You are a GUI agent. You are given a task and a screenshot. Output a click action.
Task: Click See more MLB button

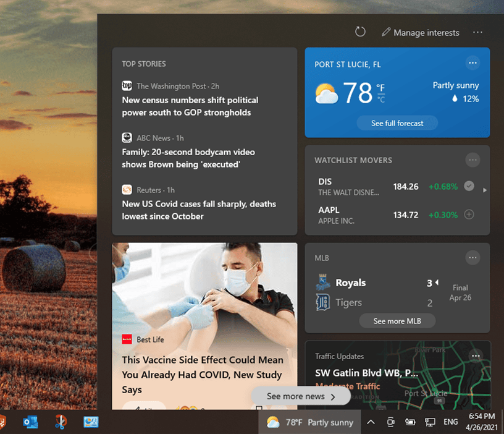[x=397, y=321]
